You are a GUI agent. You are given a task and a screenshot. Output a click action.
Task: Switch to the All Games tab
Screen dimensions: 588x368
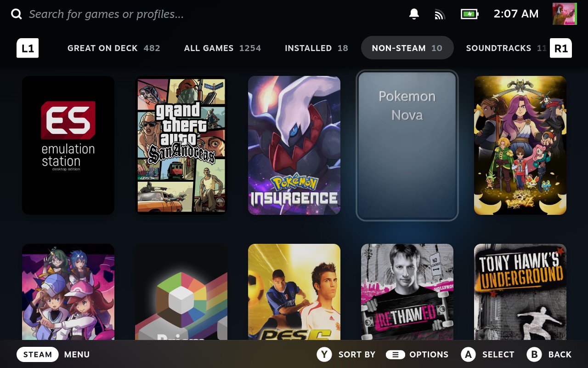click(222, 48)
